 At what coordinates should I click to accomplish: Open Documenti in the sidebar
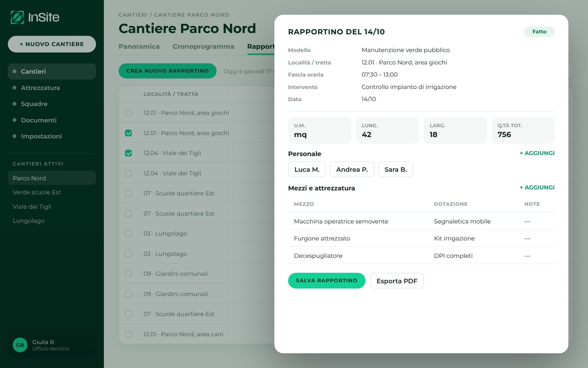click(52, 120)
